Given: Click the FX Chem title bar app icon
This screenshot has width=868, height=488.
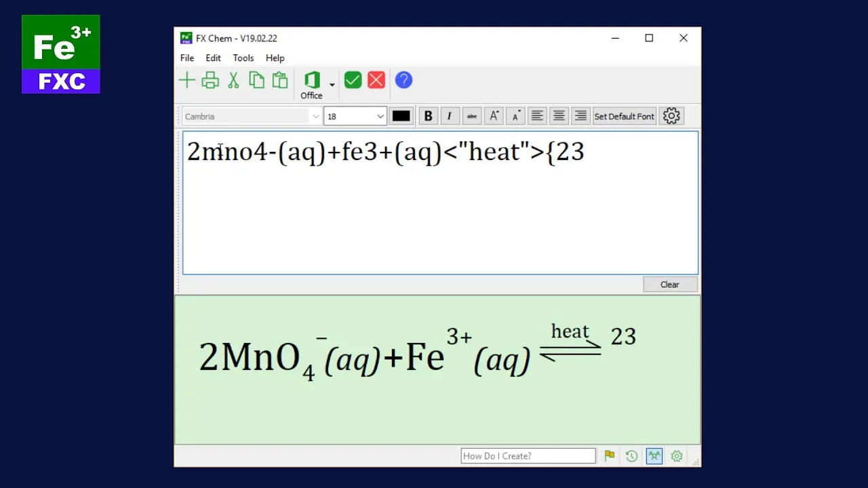Looking at the screenshot, I should 186,38.
